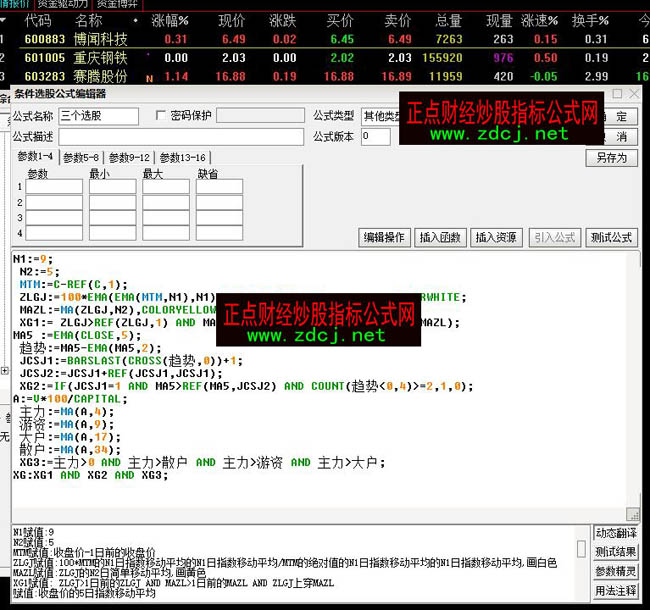This screenshot has height=610, width=650.
Task: View the 用法注释 usage notes
Action: coord(617,591)
